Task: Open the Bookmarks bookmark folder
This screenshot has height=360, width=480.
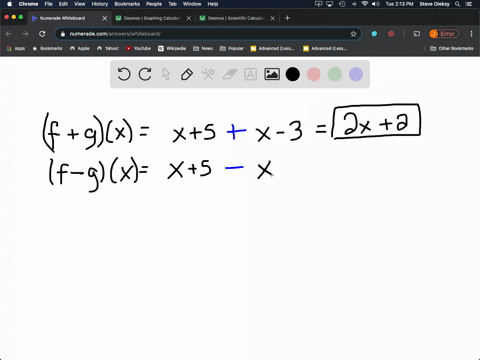Action: tap(47, 48)
